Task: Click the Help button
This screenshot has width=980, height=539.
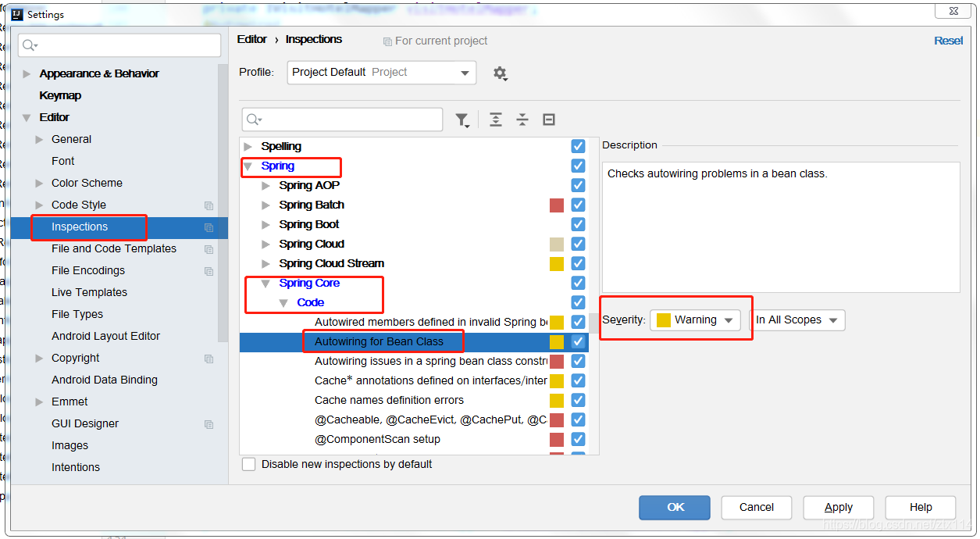Action: coord(921,507)
